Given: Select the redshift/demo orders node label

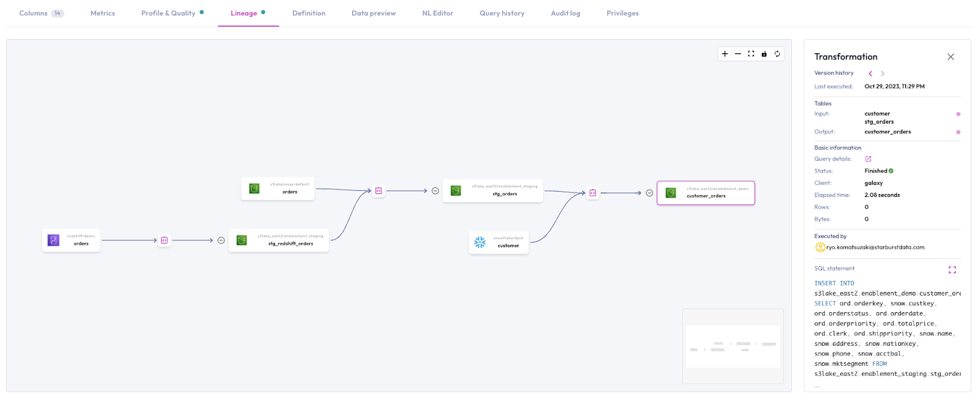Looking at the screenshot, I should (81, 244).
